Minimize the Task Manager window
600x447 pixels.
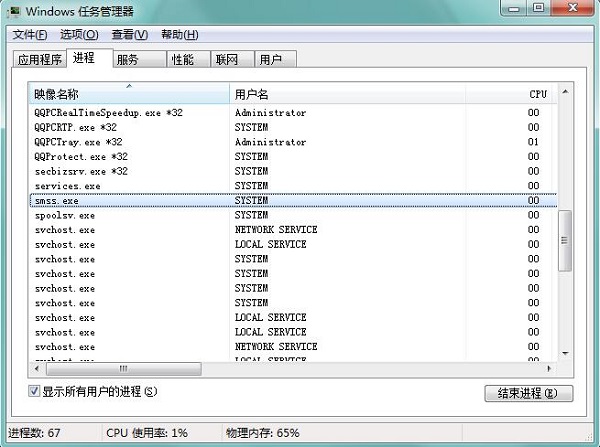[x=514, y=8]
